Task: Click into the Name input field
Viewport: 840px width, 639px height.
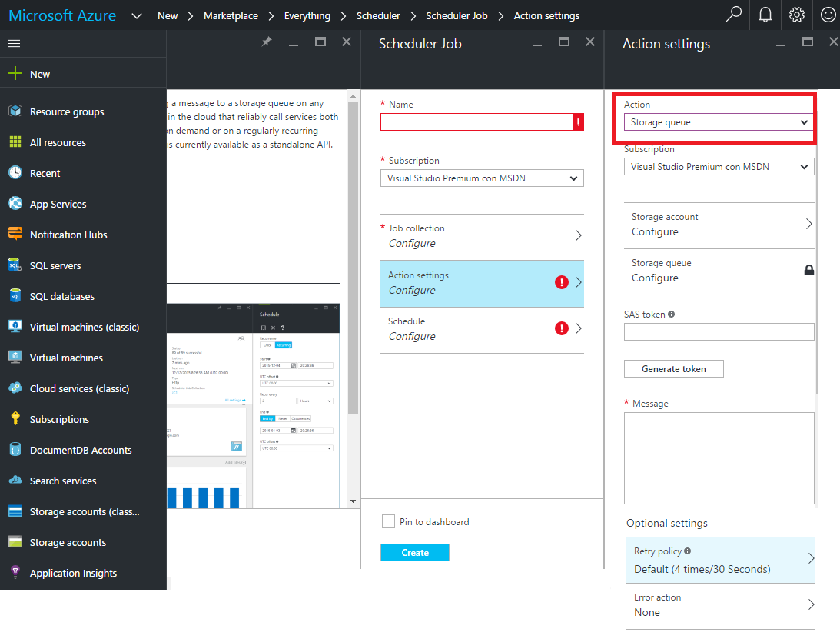Action: 476,121
